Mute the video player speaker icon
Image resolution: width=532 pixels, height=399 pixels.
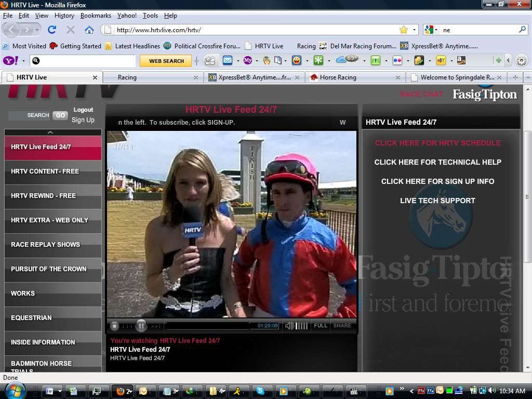pyautogui.click(x=289, y=326)
